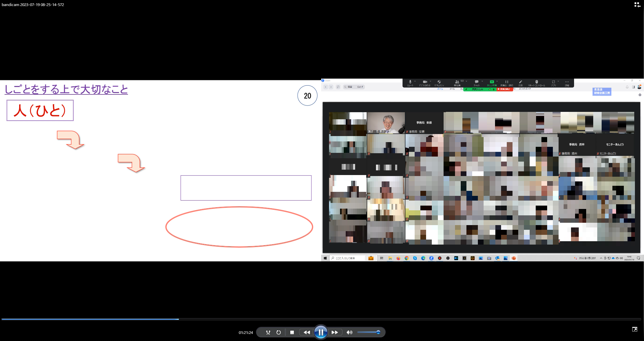644x341 pixels.
Task: Click the slide number 20 circle
Action: [x=307, y=96]
